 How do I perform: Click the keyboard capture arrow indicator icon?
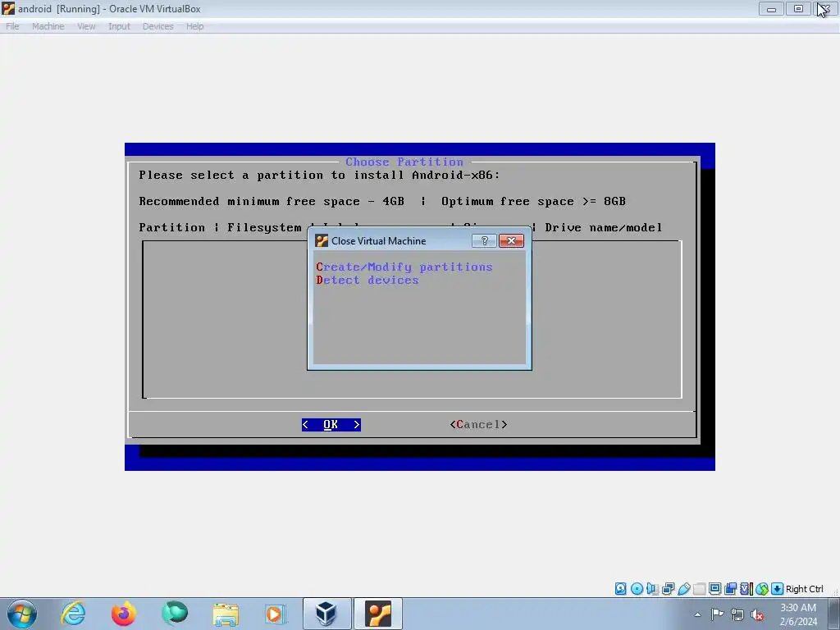tap(777, 589)
